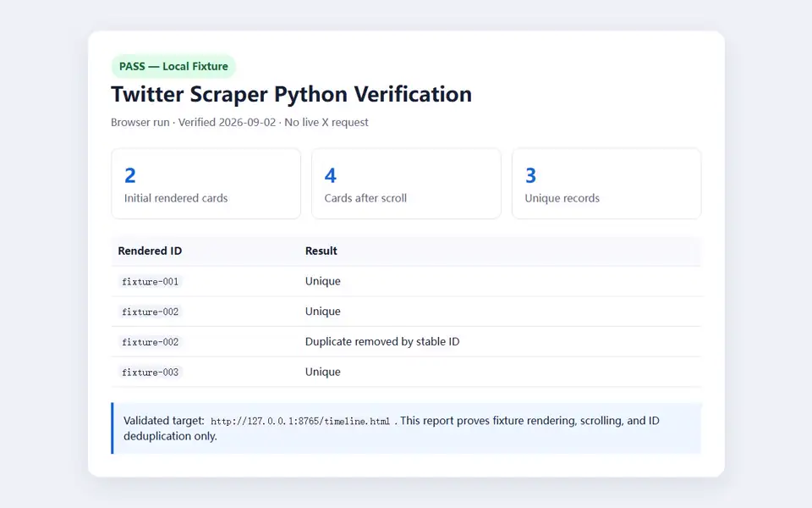
Task: Click the Result column header
Action: pyautogui.click(x=321, y=251)
